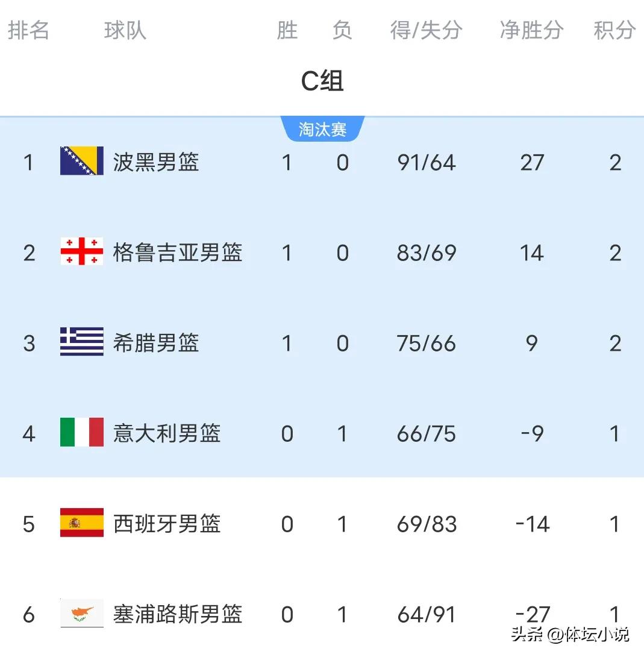Image resolution: width=644 pixels, height=657 pixels.
Task: Click the Cyprus flag icon
Action: click(x=82, y=613)
